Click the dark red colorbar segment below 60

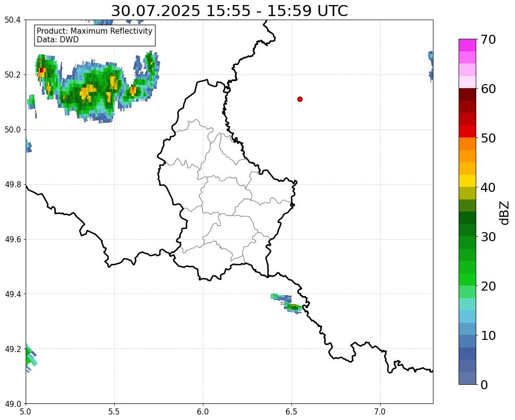click(467, 95)
